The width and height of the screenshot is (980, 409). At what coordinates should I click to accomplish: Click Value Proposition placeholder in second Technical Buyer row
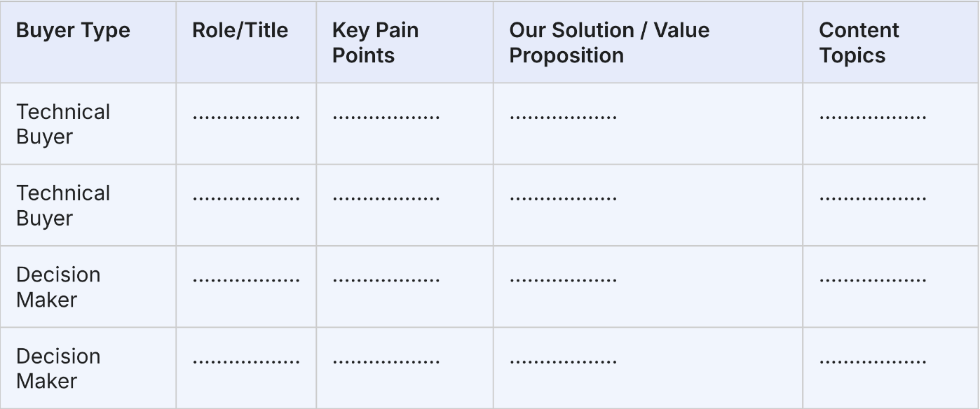click(x=563, y=197)
